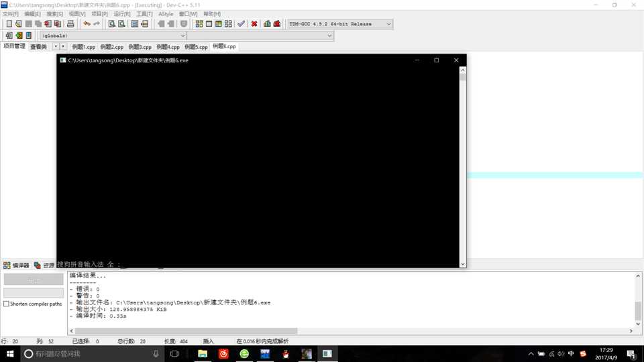Click the Run window icon
This screenshot has height=362, width=644.
click(x=209, y=24)
